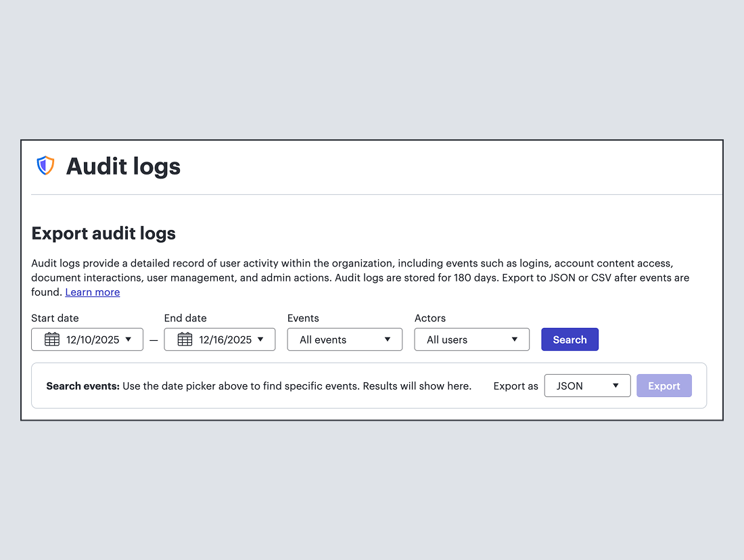The image size is (744, 560).
Task: Click the Export as label
Action: point(515,386)
